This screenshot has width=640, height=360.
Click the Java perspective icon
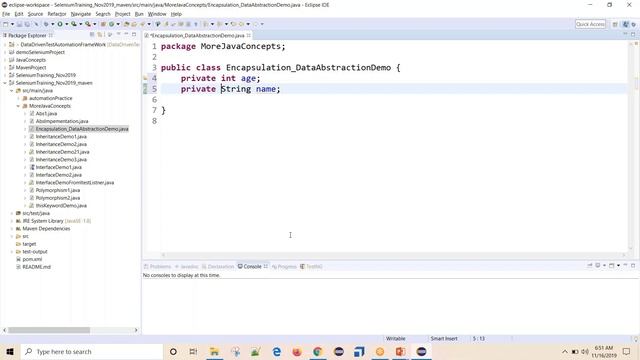click(x=625, y=24)
